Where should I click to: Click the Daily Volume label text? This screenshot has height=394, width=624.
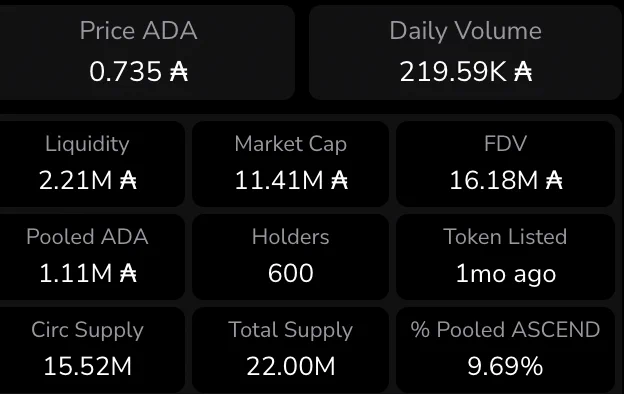[465, 31]
